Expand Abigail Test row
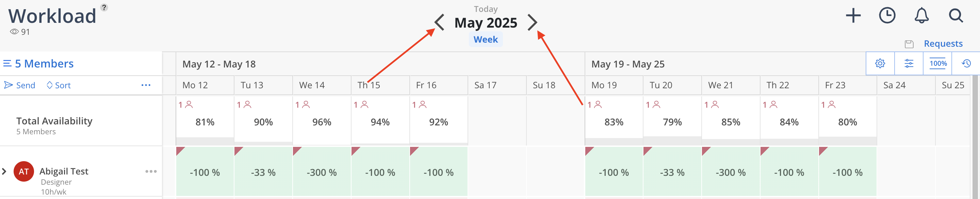Image resolution: width=980 pixels, height=199 pixels. pyautogui.click(x=4, y=171)
